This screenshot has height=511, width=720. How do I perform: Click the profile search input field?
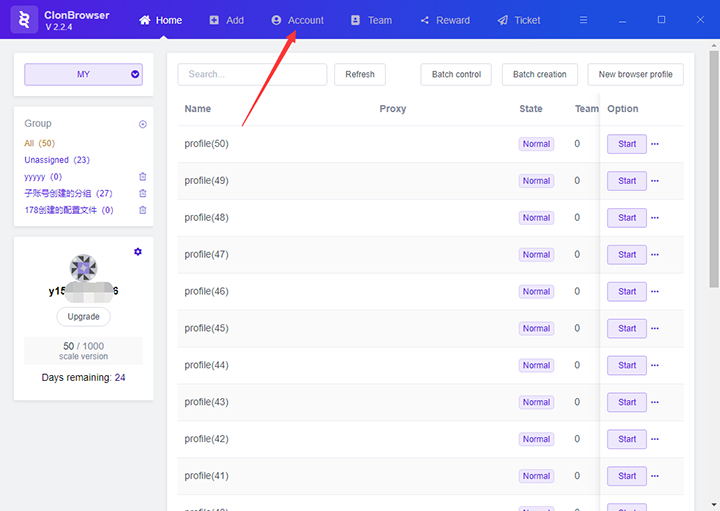pyautogui.click(x=252, y=74)
